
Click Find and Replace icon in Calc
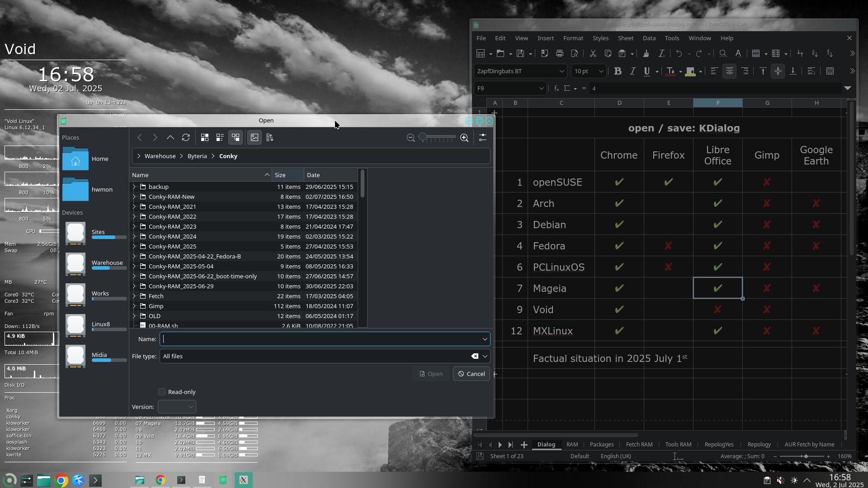coord(723,53)
